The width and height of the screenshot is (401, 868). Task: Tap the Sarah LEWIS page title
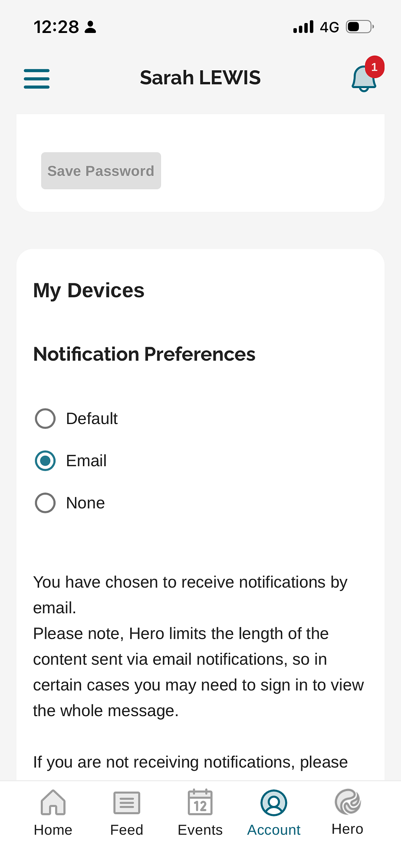coord(200,78)
